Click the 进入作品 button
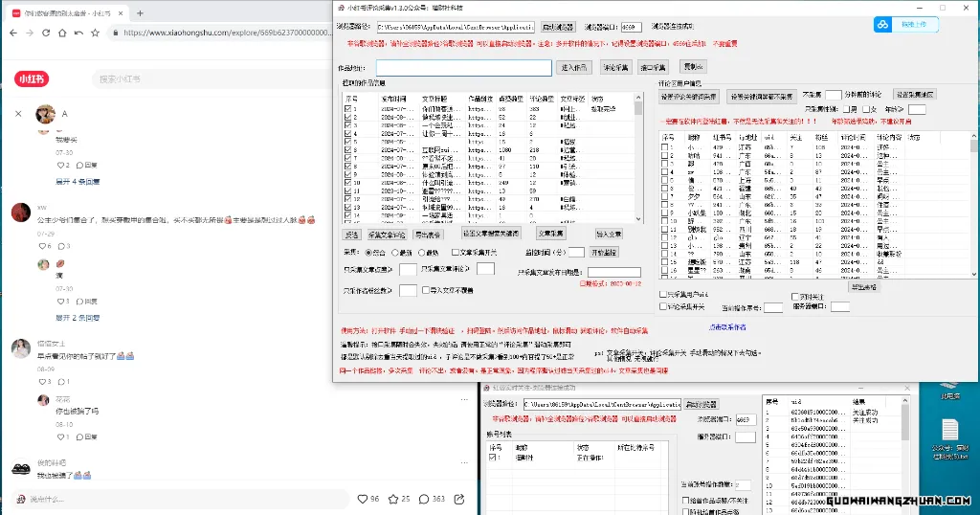 point(574,68)
